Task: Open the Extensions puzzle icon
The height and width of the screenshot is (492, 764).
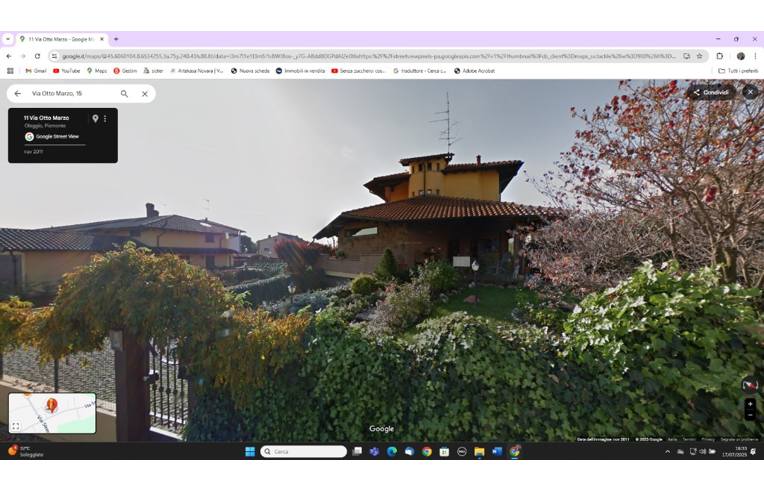Action: 720,56
